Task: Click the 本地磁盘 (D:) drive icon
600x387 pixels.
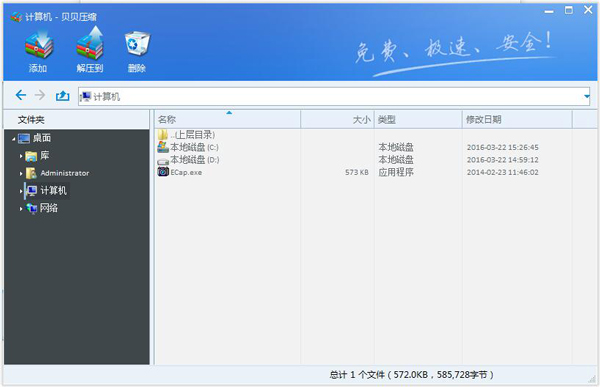Action: [x=163, y=161]
